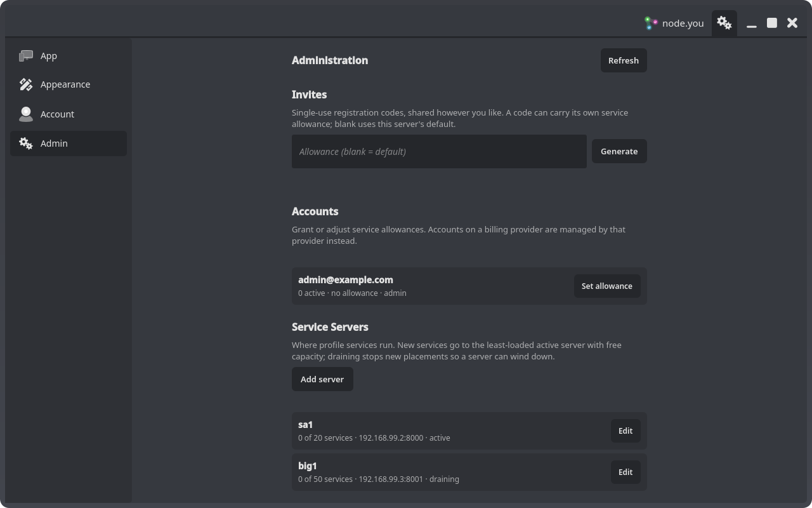The height and width of the screenshot is (508, 812).
Task: Click the Account avatar icon
Action: click(26, 114)
